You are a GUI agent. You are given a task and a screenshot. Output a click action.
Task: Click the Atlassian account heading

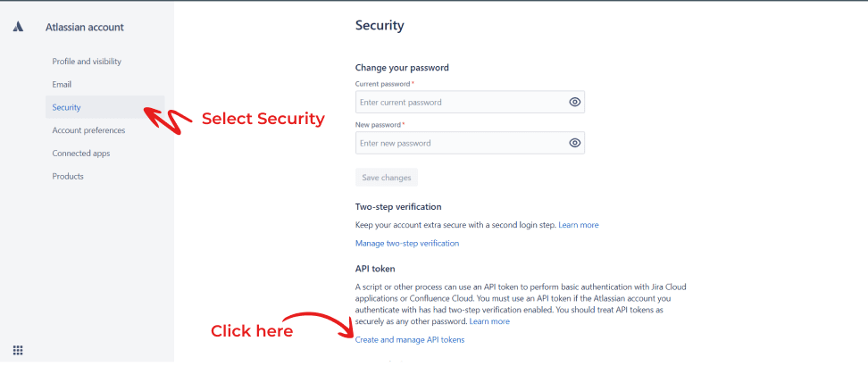85,27
